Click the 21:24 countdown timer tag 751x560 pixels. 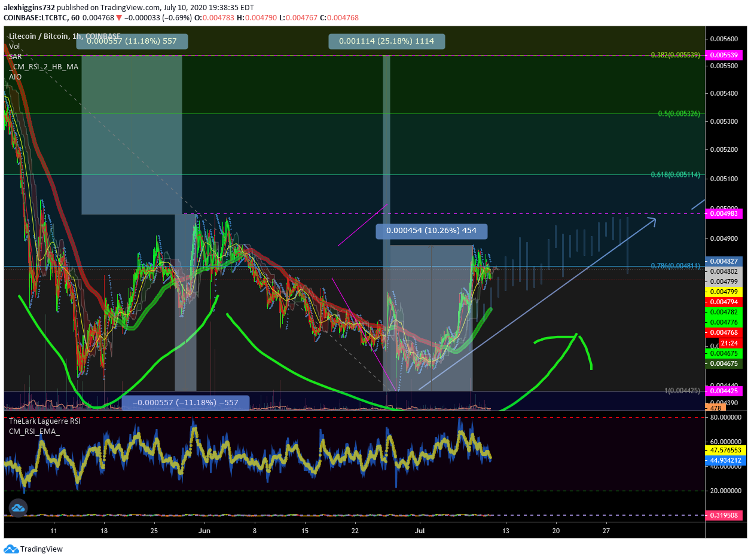tap(729, 343)
